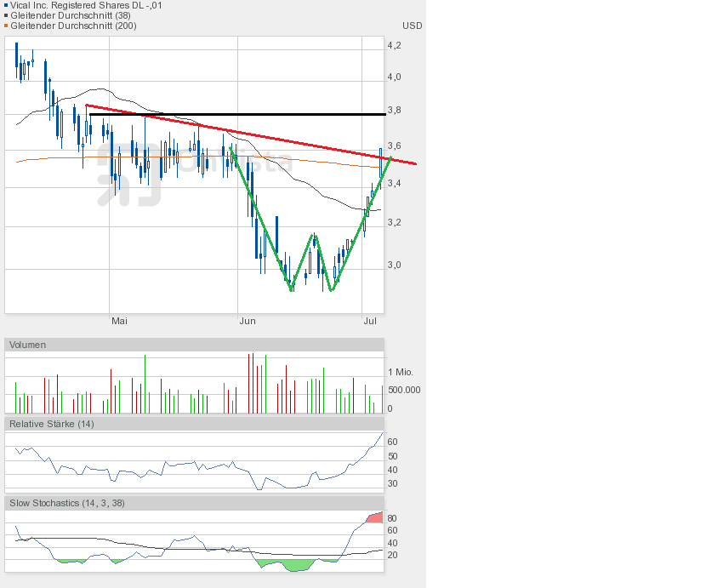Screen dimensions: 723x588
Task: Click the black horizontal resistance line
Action: (x=255, y=114)
